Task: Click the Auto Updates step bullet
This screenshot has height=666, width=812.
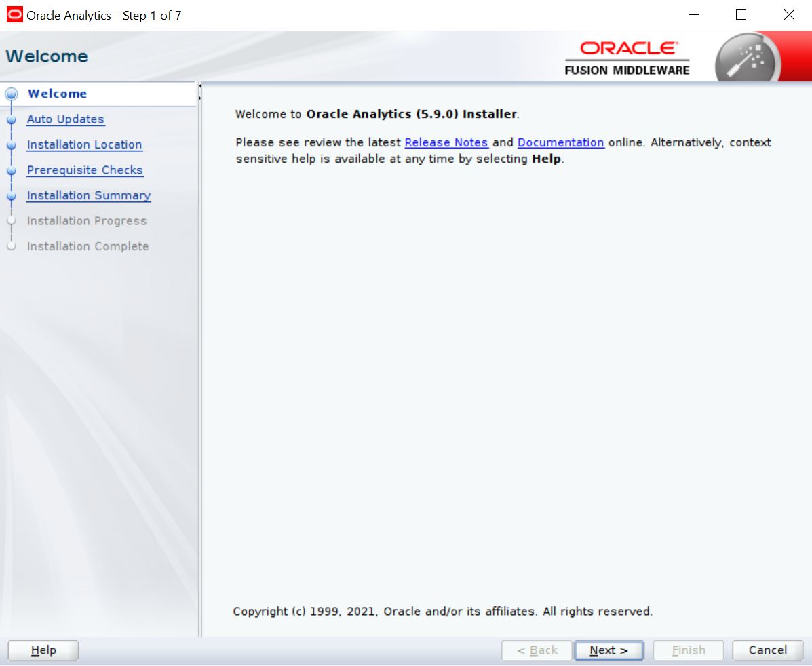Action: [x=12, y=119]
